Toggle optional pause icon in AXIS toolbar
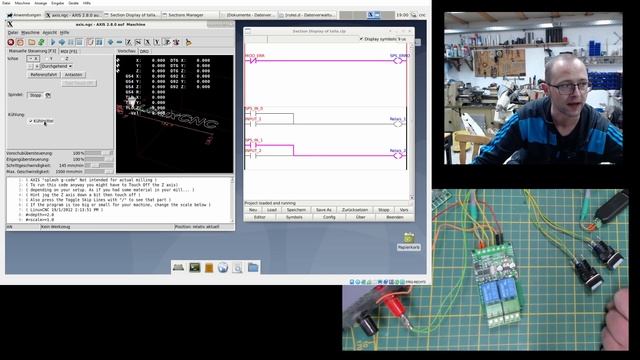The width and height of the screenshot is (640, 360). point(99,42)
